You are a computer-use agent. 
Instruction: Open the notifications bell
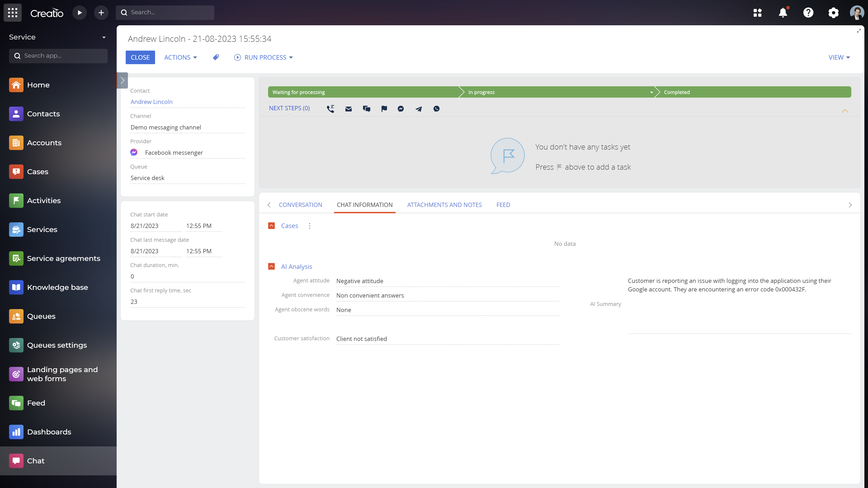783,12
